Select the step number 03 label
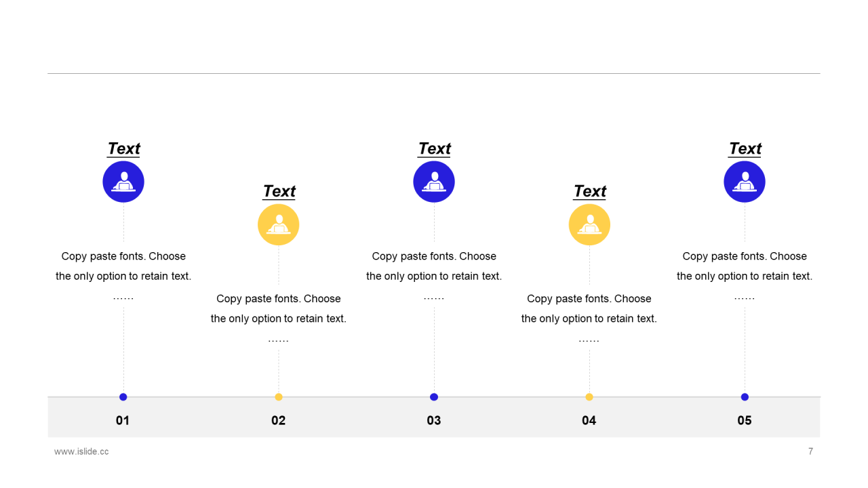 click(x=434, y=420)
